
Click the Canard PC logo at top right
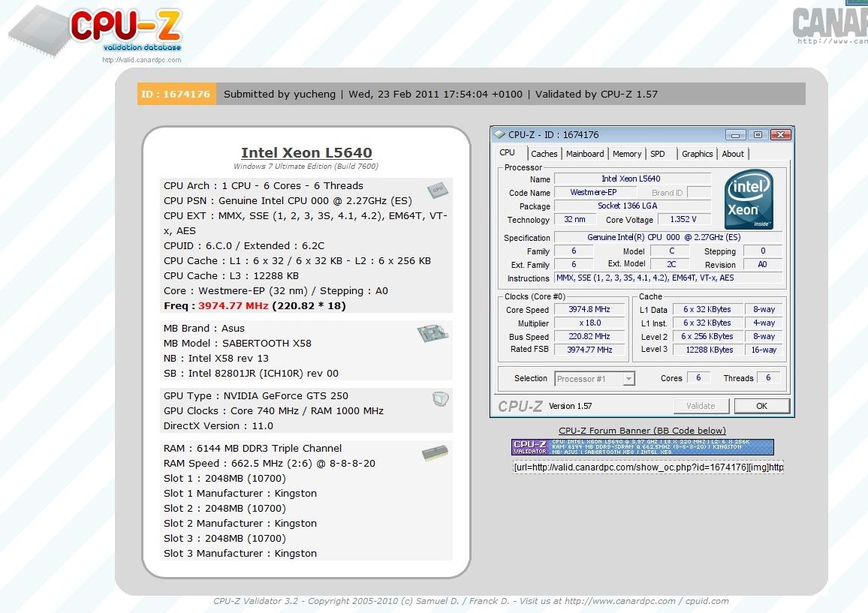click(x=830, y=25)
